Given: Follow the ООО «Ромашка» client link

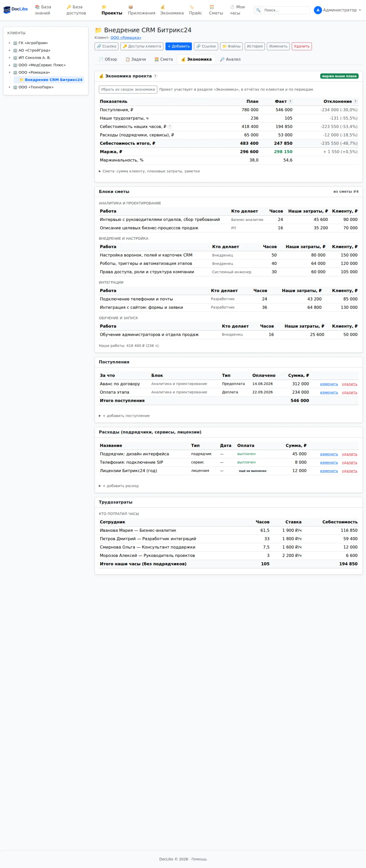Looking at the screenshot, I should click(126, 38).
